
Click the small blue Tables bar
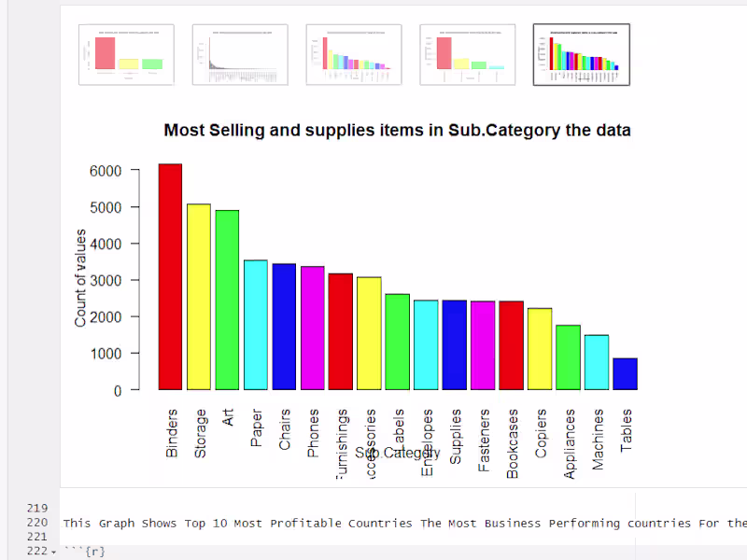(x=625, y=374)
